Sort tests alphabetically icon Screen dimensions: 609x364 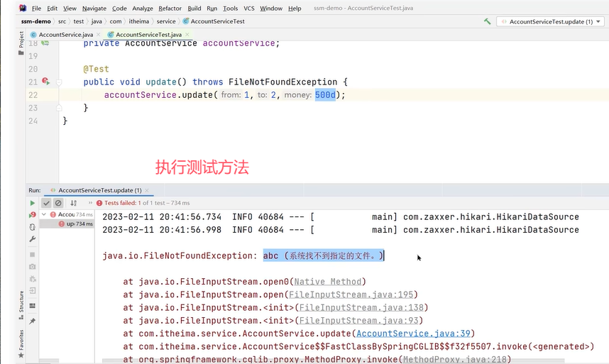[73, 203]
